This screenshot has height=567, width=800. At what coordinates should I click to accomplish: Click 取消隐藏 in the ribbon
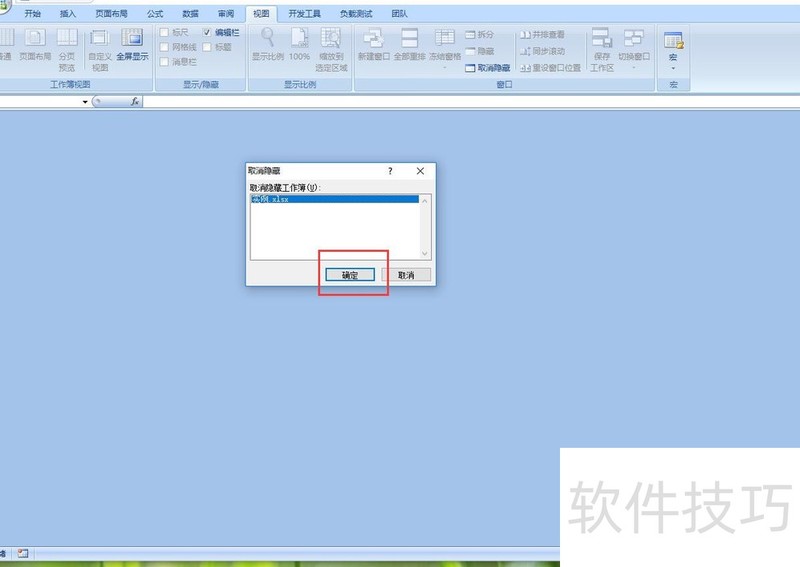(x=488, y=68)
